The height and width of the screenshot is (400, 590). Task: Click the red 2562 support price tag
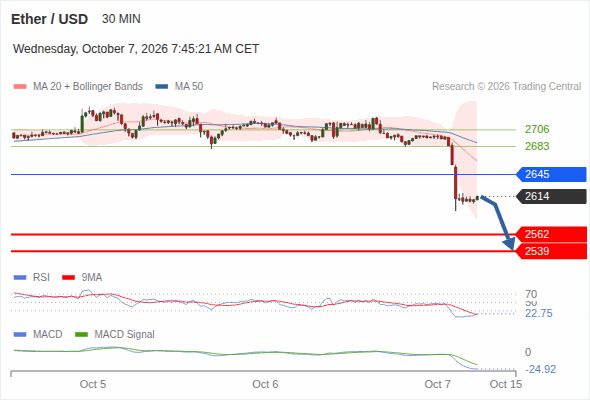tap(551, 234)
